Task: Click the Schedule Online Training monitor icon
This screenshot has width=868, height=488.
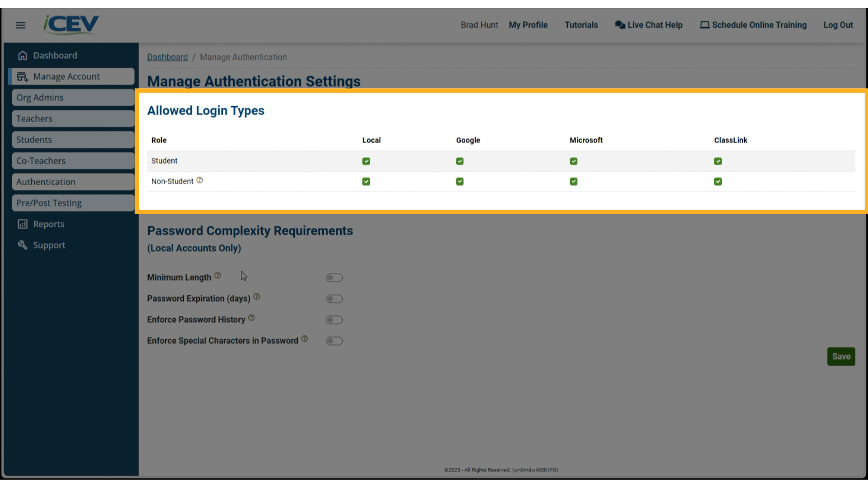Action: click(704, 25)
